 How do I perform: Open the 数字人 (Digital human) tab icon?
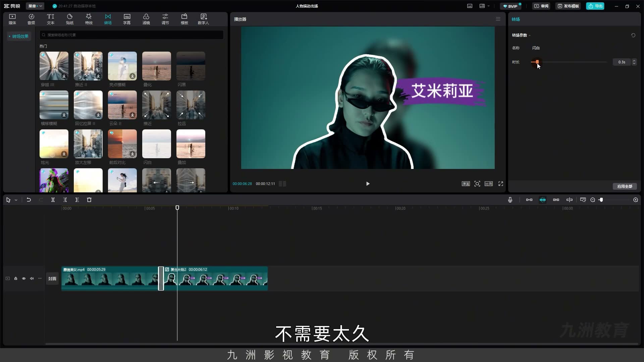point(203,19)
